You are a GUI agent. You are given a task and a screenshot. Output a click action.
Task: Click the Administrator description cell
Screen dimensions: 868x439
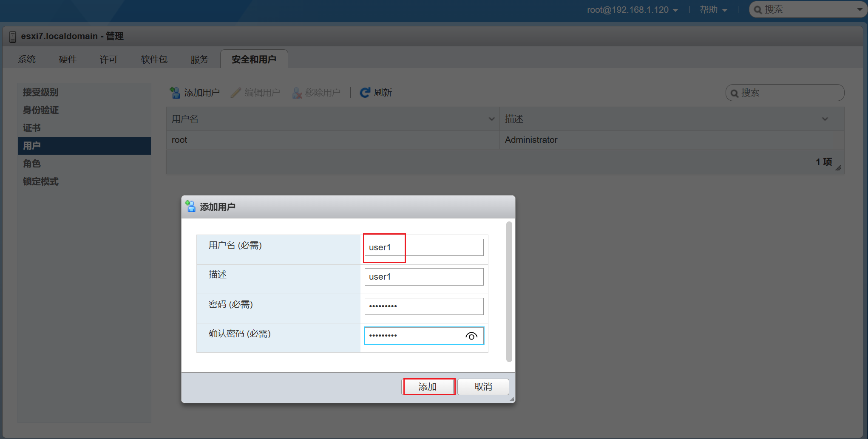click(x=666, y=140)
